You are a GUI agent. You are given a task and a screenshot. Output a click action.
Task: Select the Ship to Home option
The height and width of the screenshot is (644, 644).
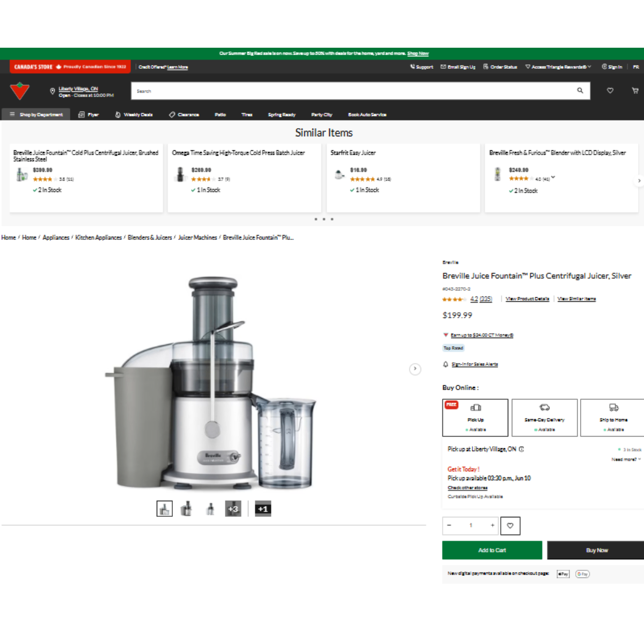pyautogui.click(x=613, y=418)
